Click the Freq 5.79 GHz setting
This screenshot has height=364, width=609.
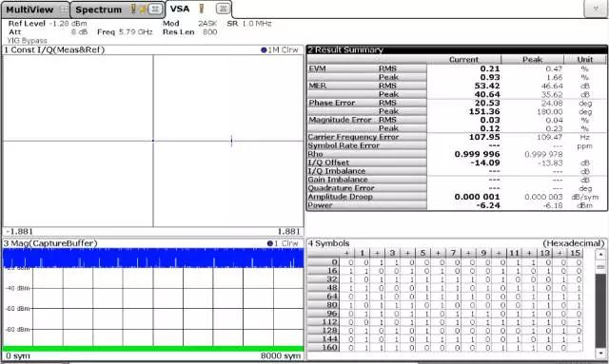click(125, 32)
